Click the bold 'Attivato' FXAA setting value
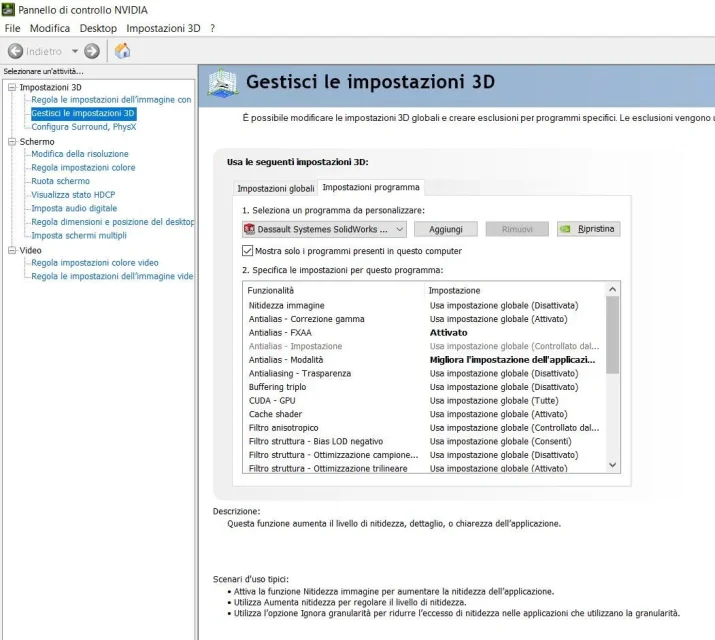Screen dimensions: 715x640 click(x=448, y=333)
